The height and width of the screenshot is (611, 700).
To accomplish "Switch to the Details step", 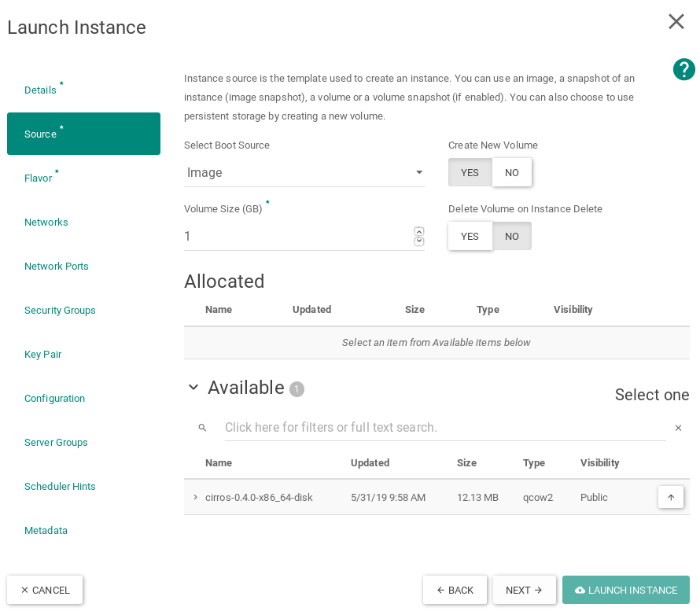I will tap(40, 90).
